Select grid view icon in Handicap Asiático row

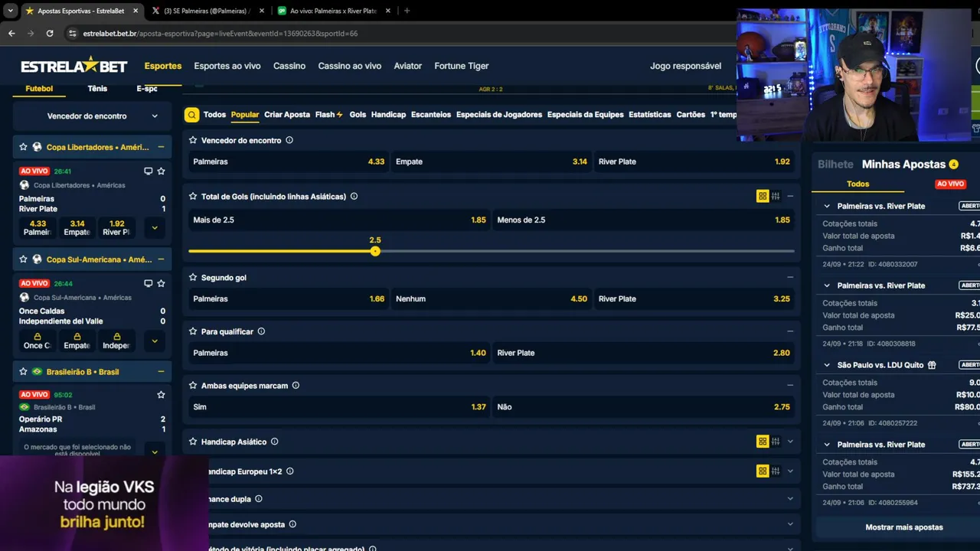click(763, 441)
